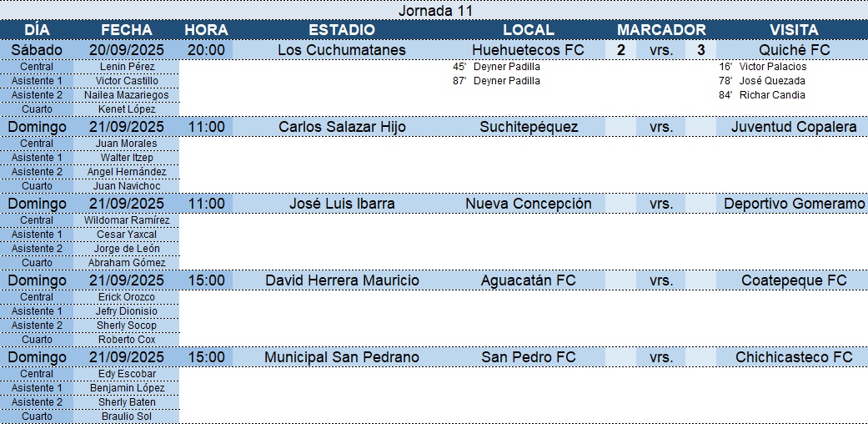Click the Los Cuchumatanes stadium cell
Image resolution: width=868 pixels, height=424 pixels.
click(x=342, y=50)
